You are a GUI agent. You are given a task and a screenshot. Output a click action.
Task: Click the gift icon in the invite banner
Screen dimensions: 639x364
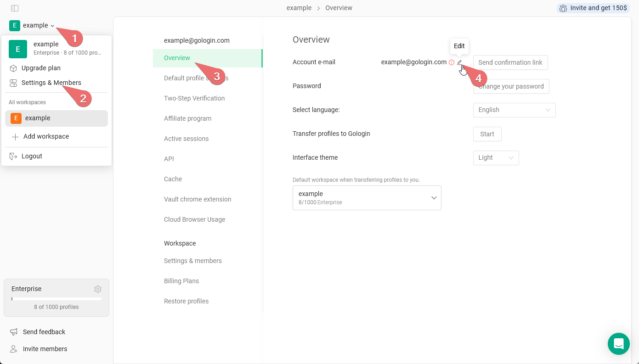563,8
